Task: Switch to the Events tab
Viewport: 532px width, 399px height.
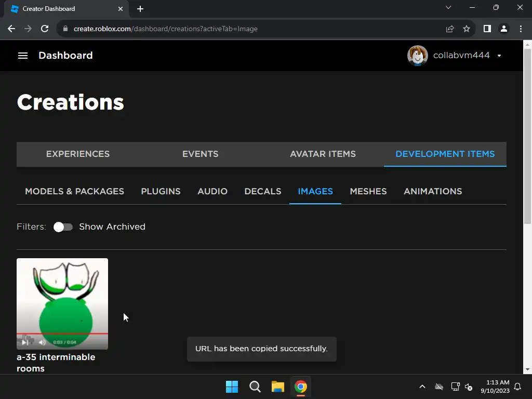Action: click(x=200, y=154)
